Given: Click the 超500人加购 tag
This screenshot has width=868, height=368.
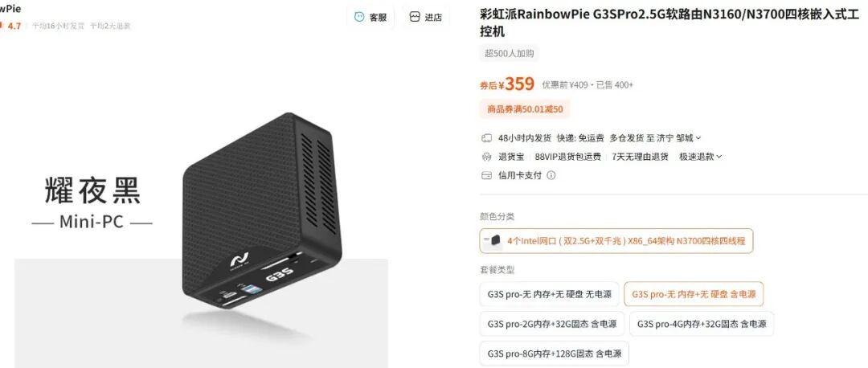Looking at the screenshot, I should coord(510,53).
